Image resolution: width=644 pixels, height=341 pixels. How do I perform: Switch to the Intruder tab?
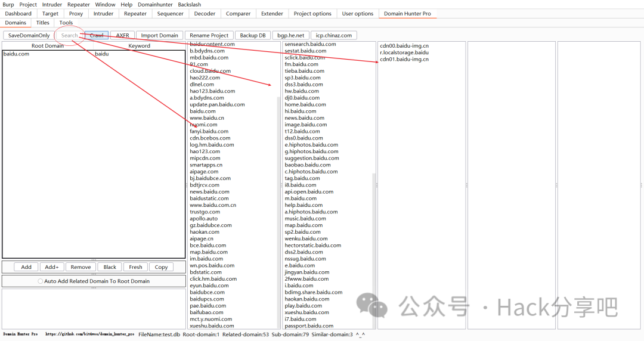point(103,14)
